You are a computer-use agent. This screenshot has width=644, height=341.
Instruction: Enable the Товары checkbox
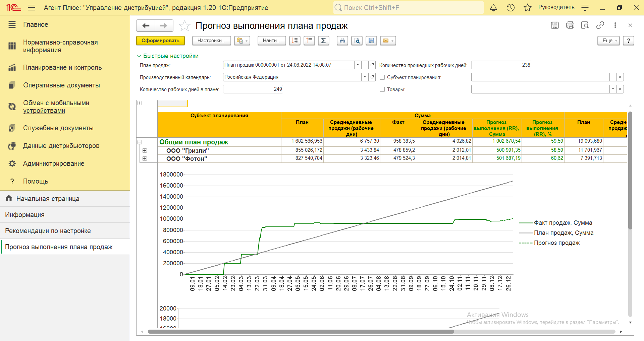click(382, 89)
